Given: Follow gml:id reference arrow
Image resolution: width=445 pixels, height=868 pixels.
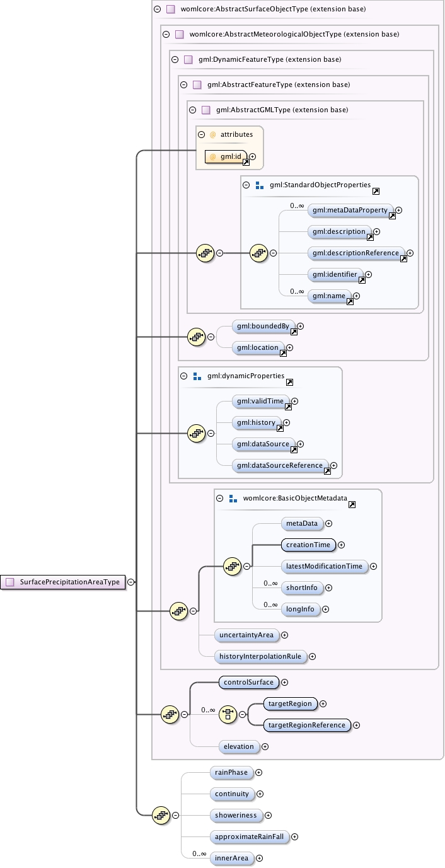Looking at the screenshot, I should [x=246, y=162].
